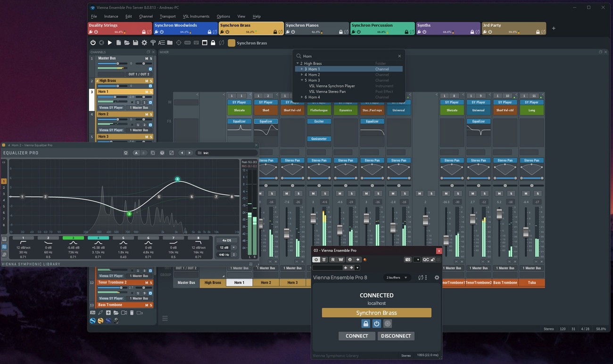Screen dimensions: 613x364
Task: Switch to the Synchron Woodwinds instance tab
Action: click(185, 28)
